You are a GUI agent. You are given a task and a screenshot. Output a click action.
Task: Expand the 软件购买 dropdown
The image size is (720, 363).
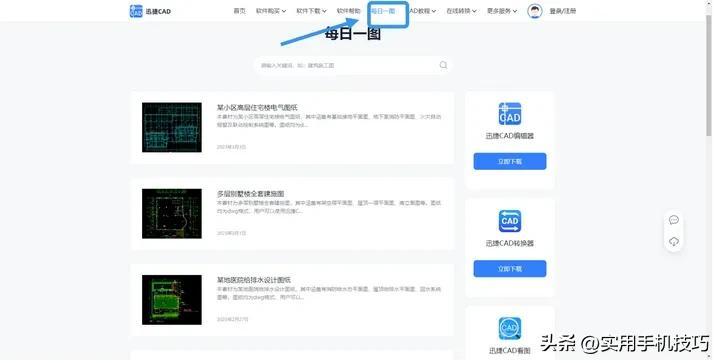(271, 11)
